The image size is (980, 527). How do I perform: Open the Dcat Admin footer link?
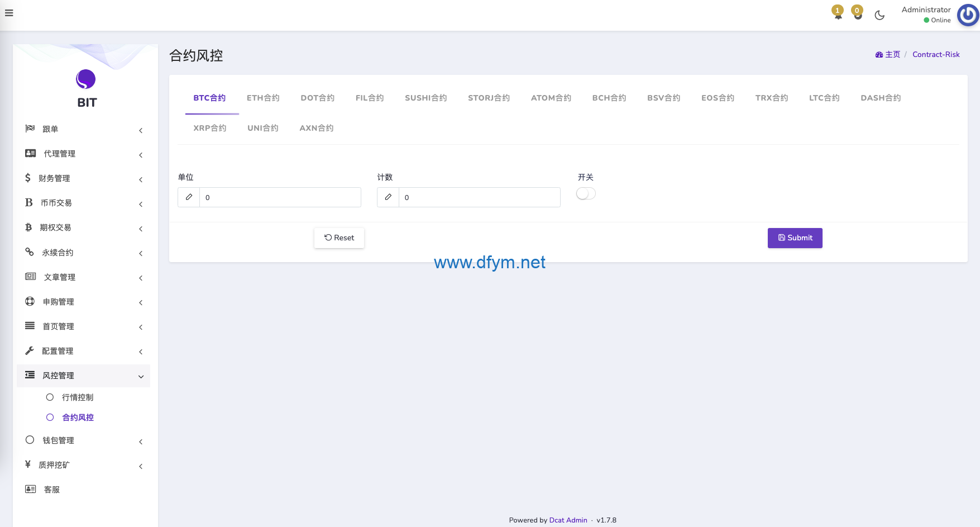(568, 520)
